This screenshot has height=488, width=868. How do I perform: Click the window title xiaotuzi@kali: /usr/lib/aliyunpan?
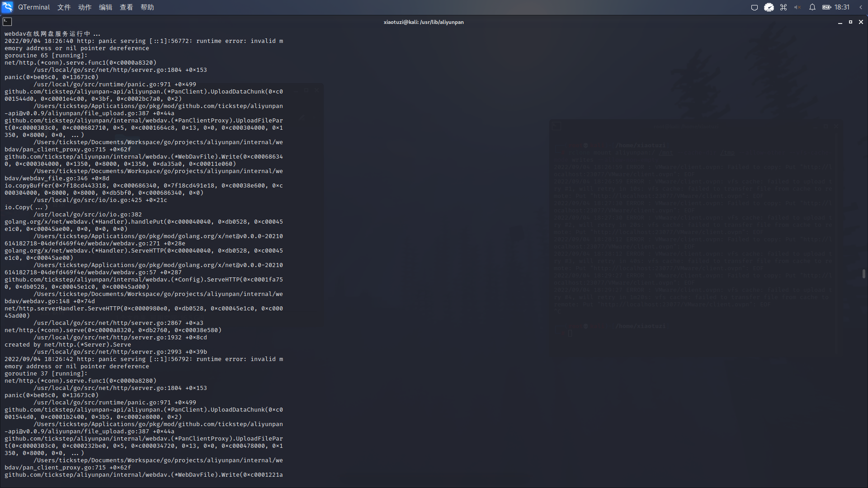(424, 22)
